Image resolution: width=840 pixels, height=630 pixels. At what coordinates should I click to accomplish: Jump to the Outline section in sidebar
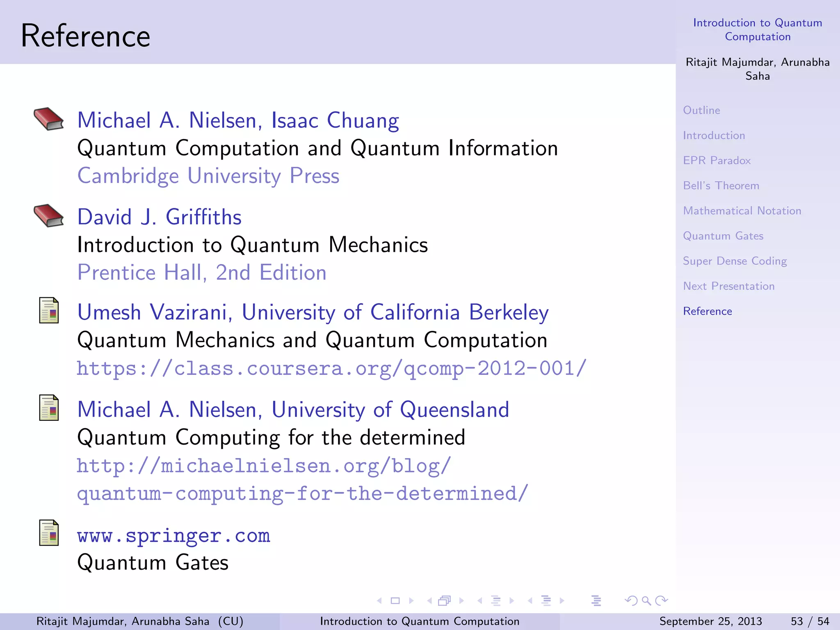pyautogui.click(x=701, y=110)
